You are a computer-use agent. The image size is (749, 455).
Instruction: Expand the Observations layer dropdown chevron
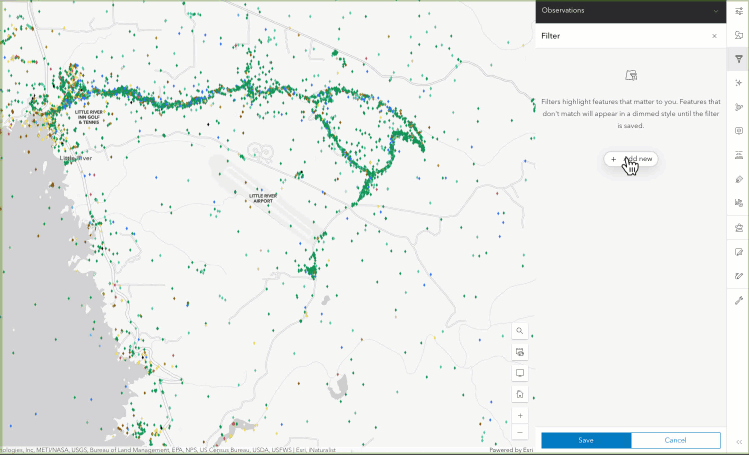coord(716,11)
